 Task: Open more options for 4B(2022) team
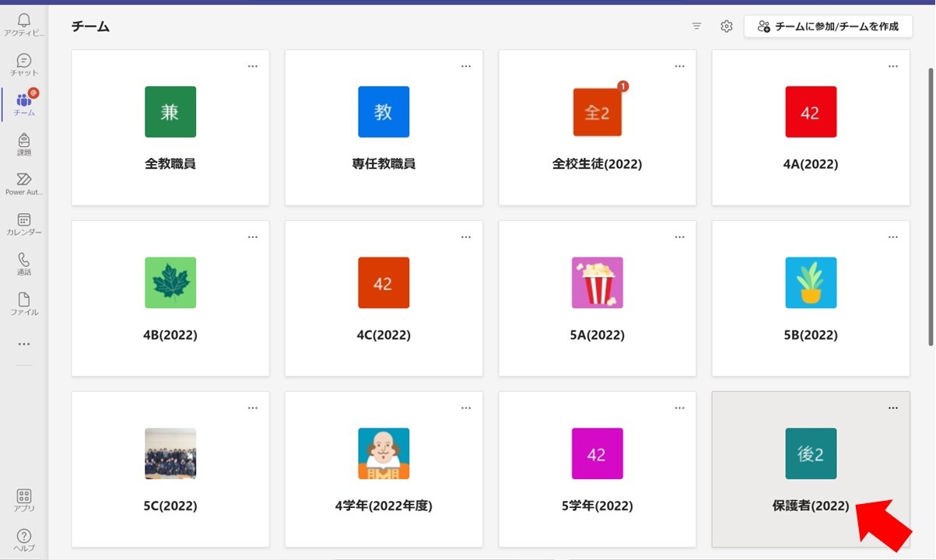253,237
